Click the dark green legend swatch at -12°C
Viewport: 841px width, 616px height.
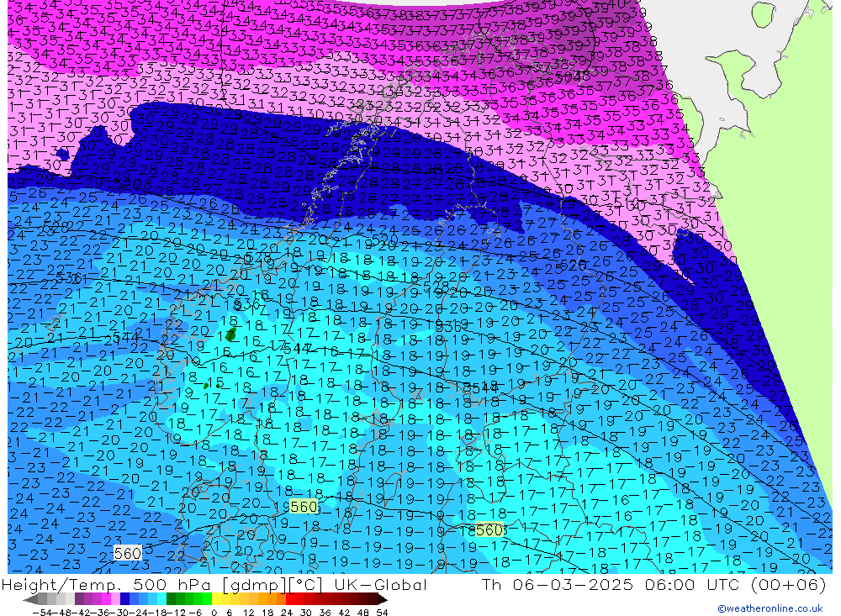(171, 599)
